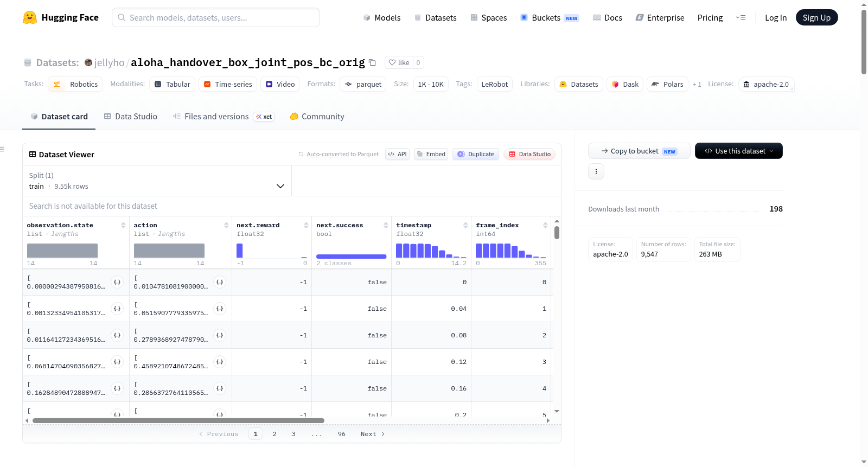Open Buckets in the top navigation
Image resolution: width=868 pixels, height=467 pixels.
click(550, 17)
